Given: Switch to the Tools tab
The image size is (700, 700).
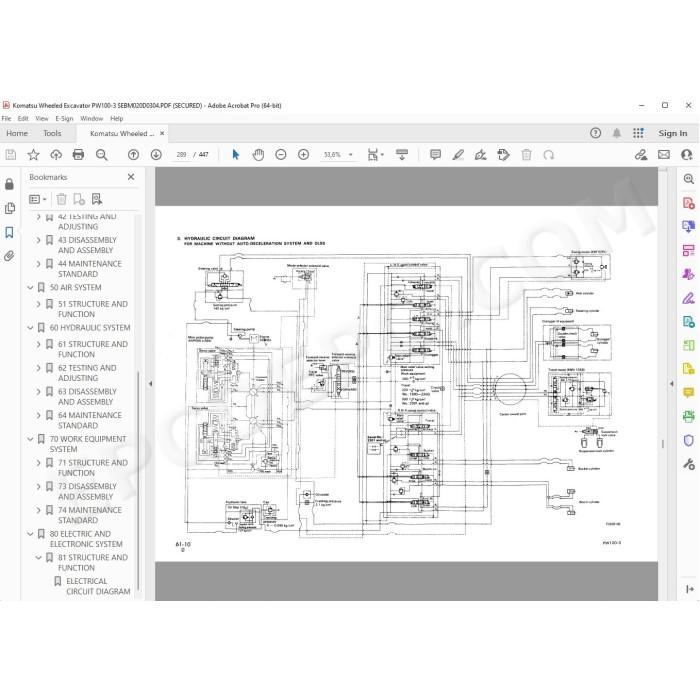Looking at the screenshot, I should coord(52,133).
